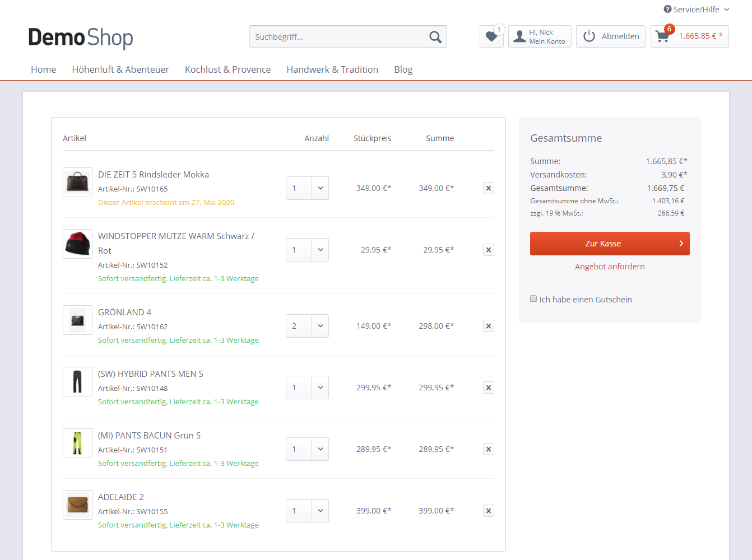
Task: Remove WINDSTOPPER MÜTZE item from cart
Action: pyautogui.click(x=489, y=250)
